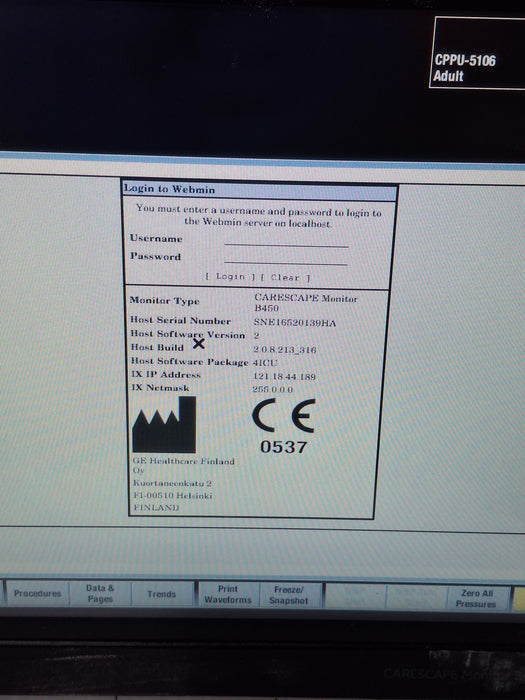
Task: Click the netmask value 255.0.0.0
Action: [x=272, y=389]
